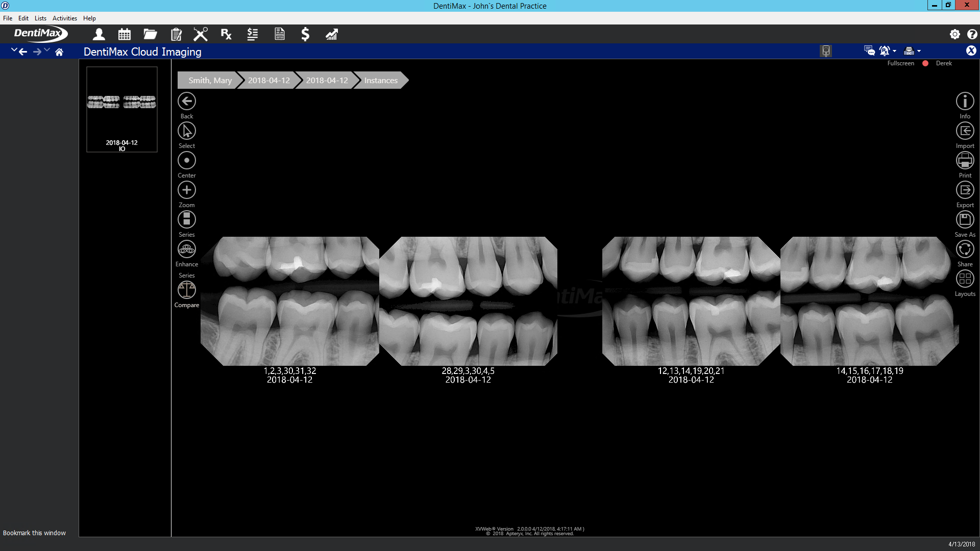Open the Activities menu
The height and width of the screenshot is (551, 980).
[x=64, y=18]
